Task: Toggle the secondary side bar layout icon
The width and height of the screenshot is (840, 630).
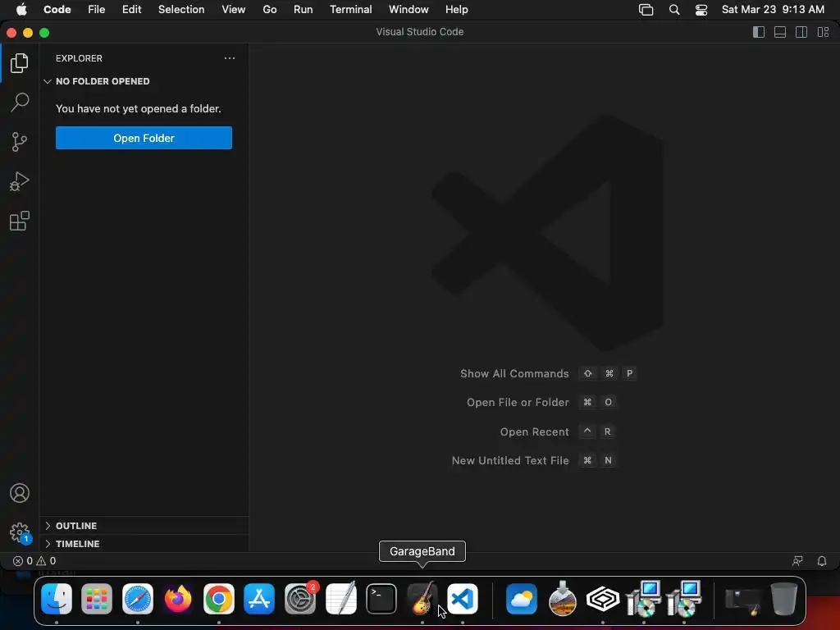Action: pos(801,32)
